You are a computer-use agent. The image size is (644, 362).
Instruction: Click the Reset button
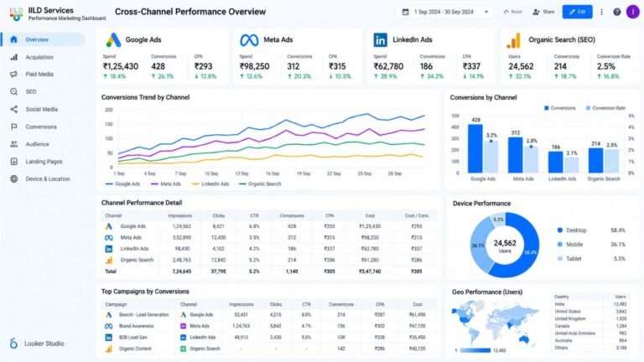point(513,12)
